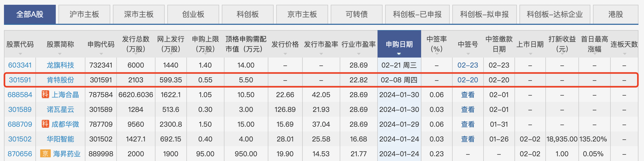Open the 海昇药业 stock name link

pyautogui.click(x=67, y=154)
